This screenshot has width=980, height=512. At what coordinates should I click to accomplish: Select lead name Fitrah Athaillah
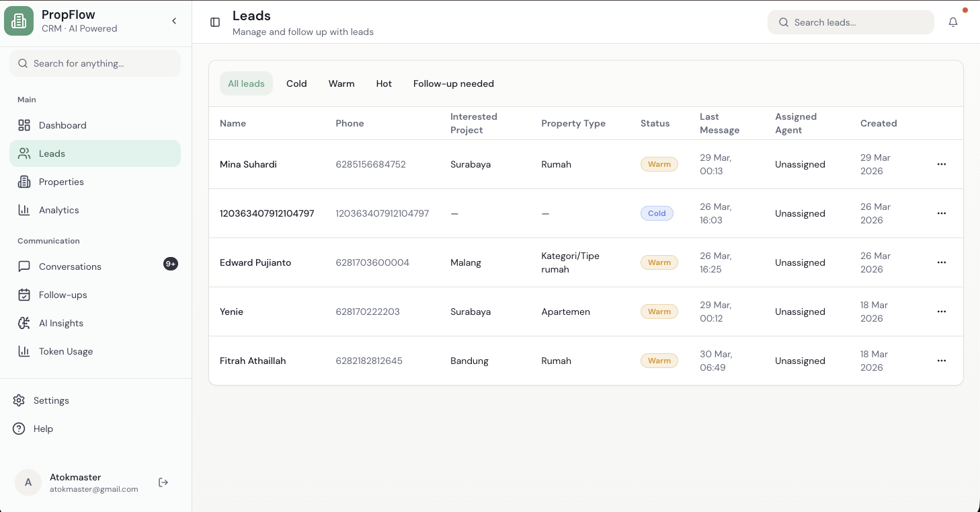[253, 361]
